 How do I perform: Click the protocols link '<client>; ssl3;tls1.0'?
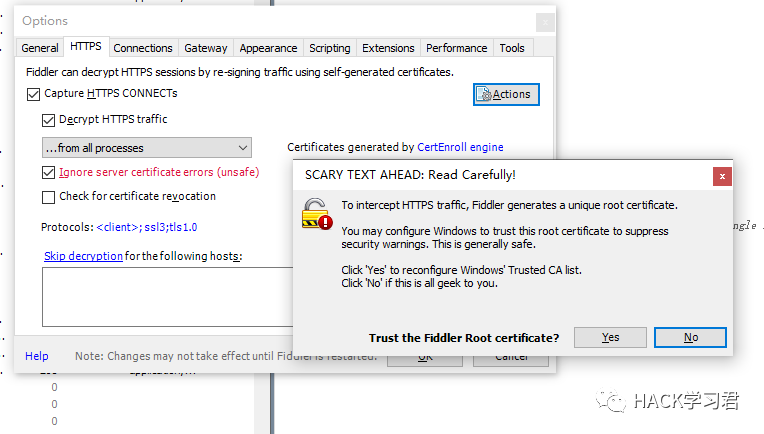click(x=147, y=227)
